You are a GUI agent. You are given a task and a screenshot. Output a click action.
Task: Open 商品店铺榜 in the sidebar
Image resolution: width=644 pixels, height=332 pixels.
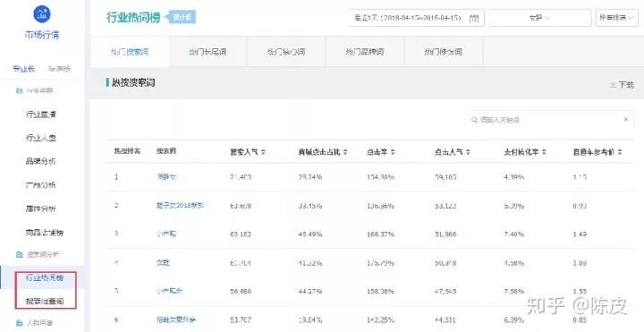click(45, 233)
